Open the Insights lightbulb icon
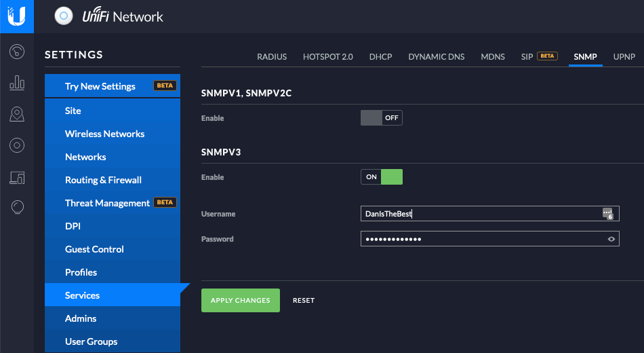 (x=18, y=206)
